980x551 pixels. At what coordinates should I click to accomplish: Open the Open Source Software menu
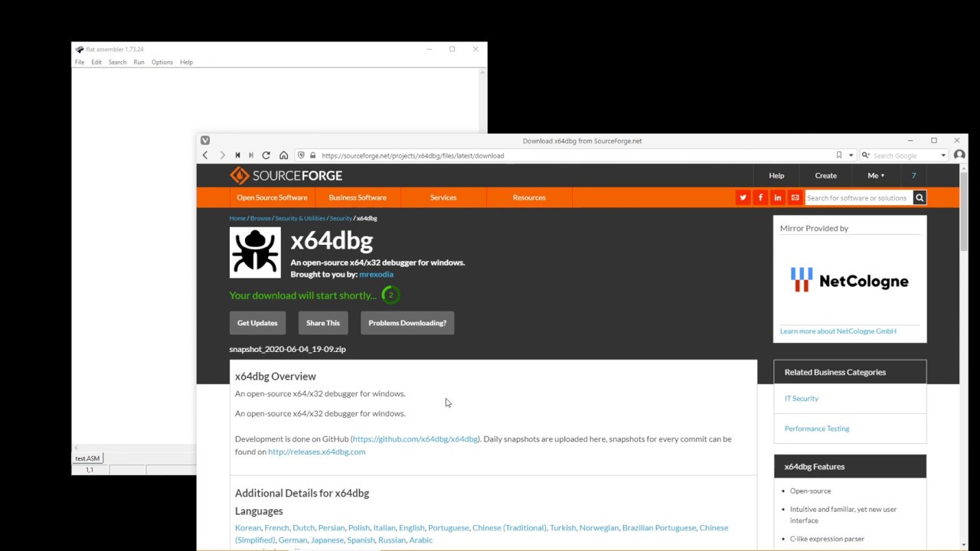point(272,197)
